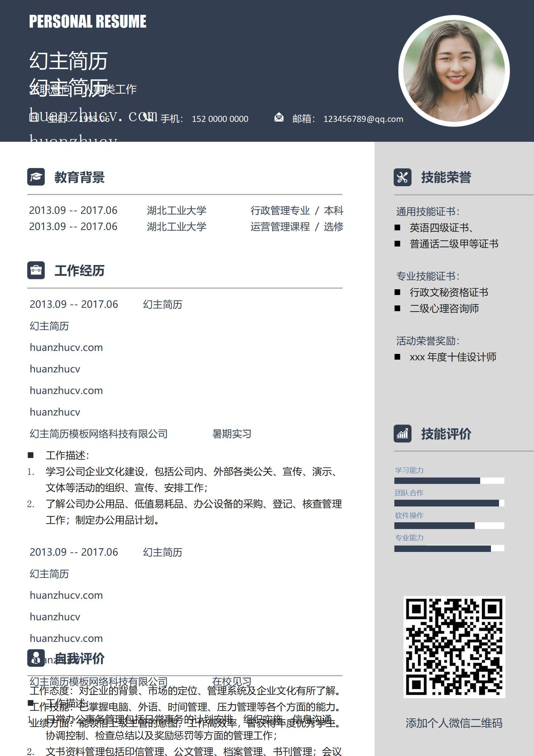Click the bar chart icon beside 技能评价
Viewport: 534px width, 756px height.
(x=402, y=433)
